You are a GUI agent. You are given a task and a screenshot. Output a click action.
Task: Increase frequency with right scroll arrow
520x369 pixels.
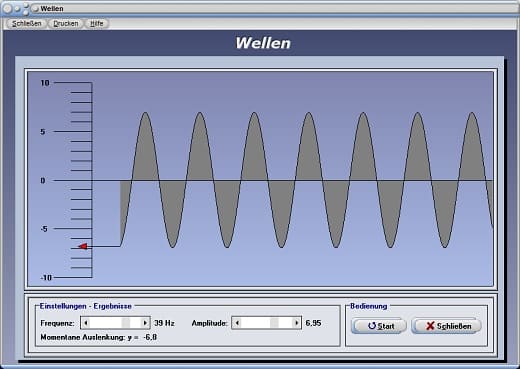[145, 323]
